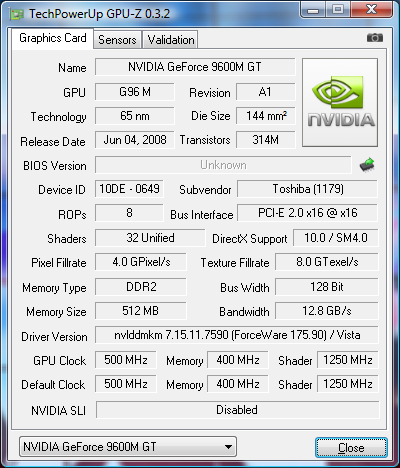Click the Technology field 65 nm
400x468 pixels.
135,116
